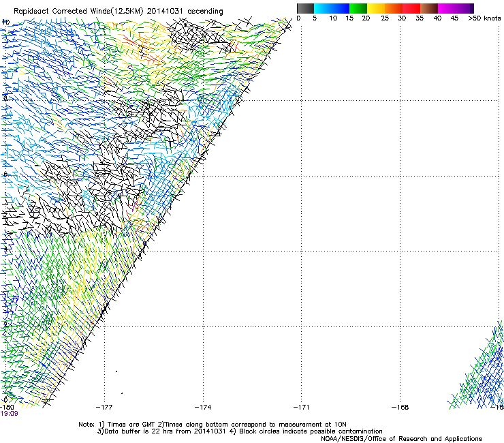Click the legend tick label '40'
504x443 pixels.
pyautogui.click(x=437, y=18)
